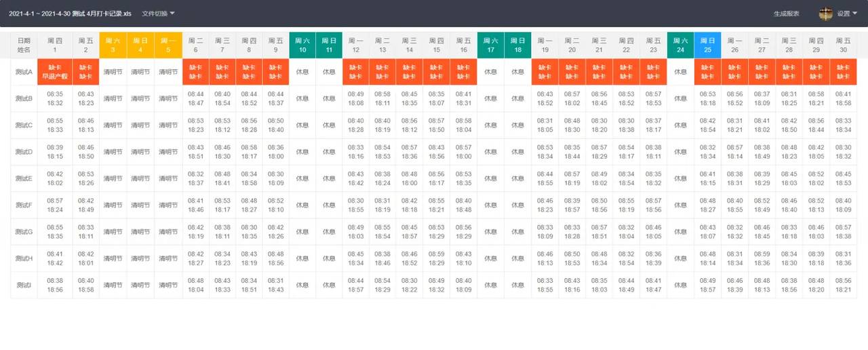Click 测试E's 08:42 18:02 cell on day 1
This screenshot has height=350, width=868.
tap(55, 178)
